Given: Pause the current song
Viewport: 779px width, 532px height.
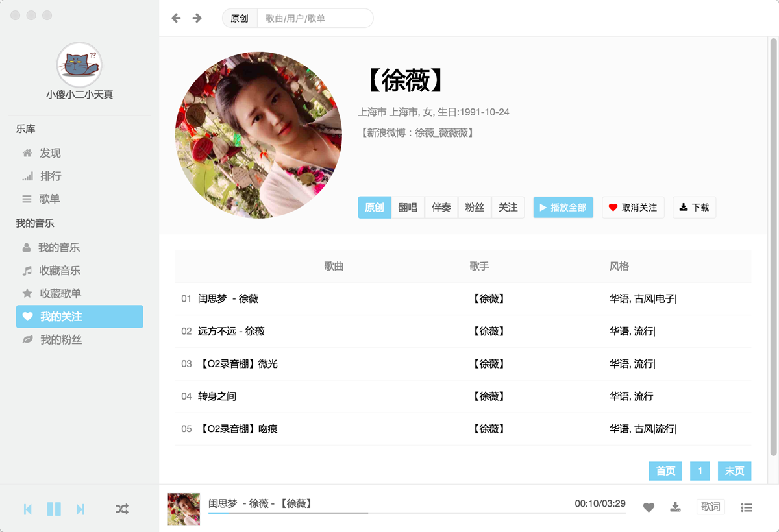Looking at the screenshot, I should [x=54, y=509].
